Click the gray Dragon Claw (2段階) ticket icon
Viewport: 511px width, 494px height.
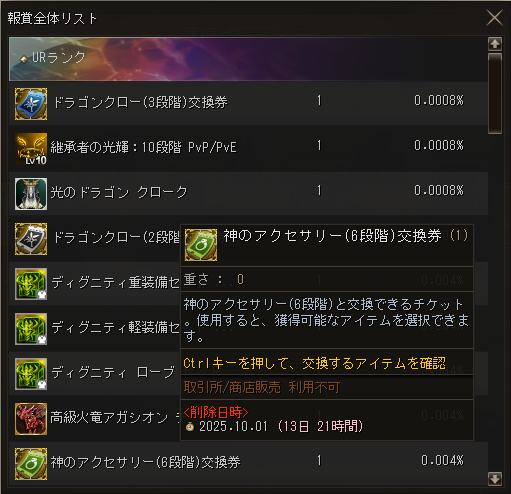point(31,239)
